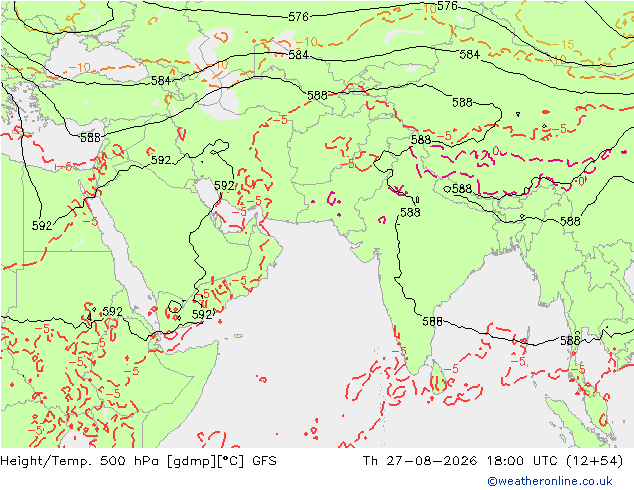This screenshot has width=634, height=490.
Task: Click the '592' label over North Africa
Action: pos(42,226)
